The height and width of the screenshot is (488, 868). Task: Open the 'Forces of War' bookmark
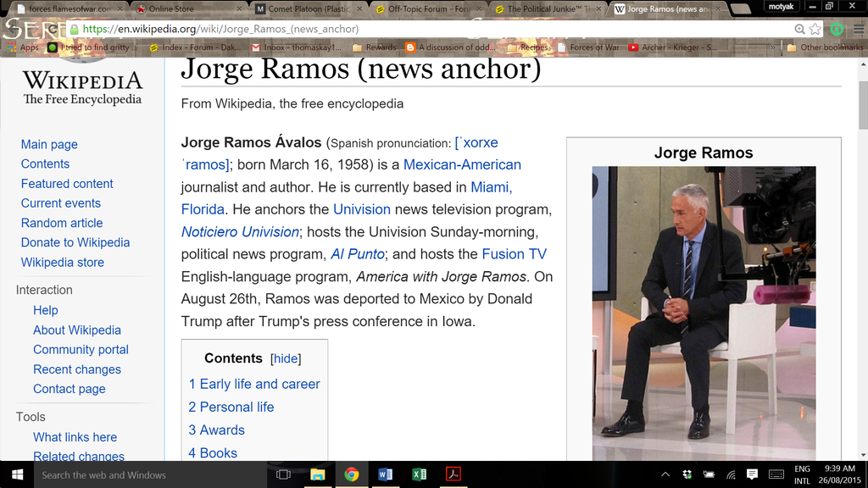[588, 47]
